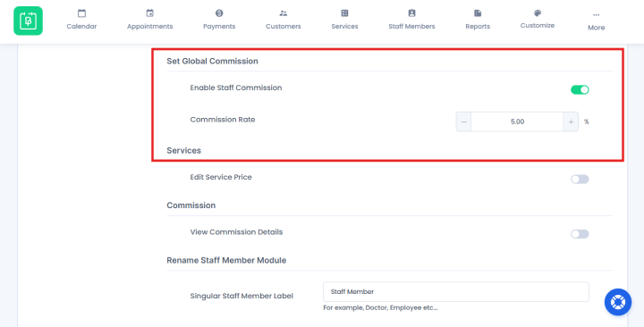Image resolution: width=644 pixels, height=327 pixels.
Task: Click the Commission section heading
Action: coord(191,205)
